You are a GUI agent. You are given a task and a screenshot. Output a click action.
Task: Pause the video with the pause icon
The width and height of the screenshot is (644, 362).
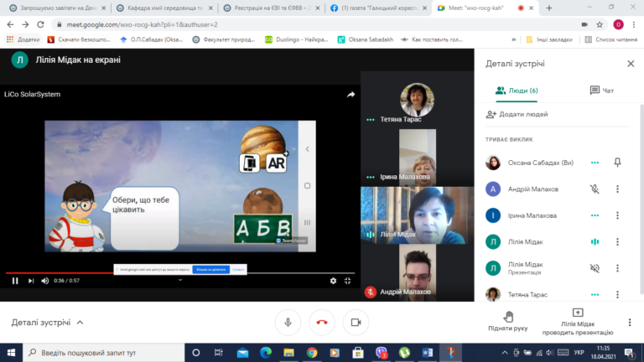tap(15, 281)
